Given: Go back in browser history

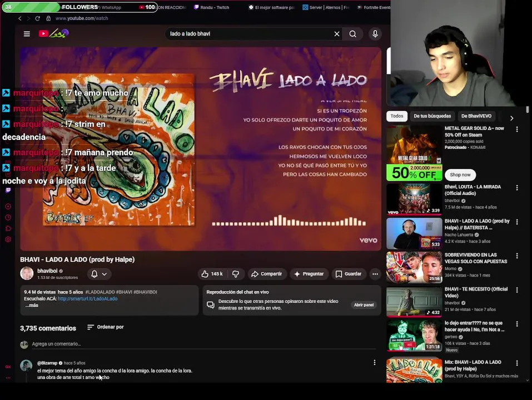Looking at the screenshot, I should [19, 18].
